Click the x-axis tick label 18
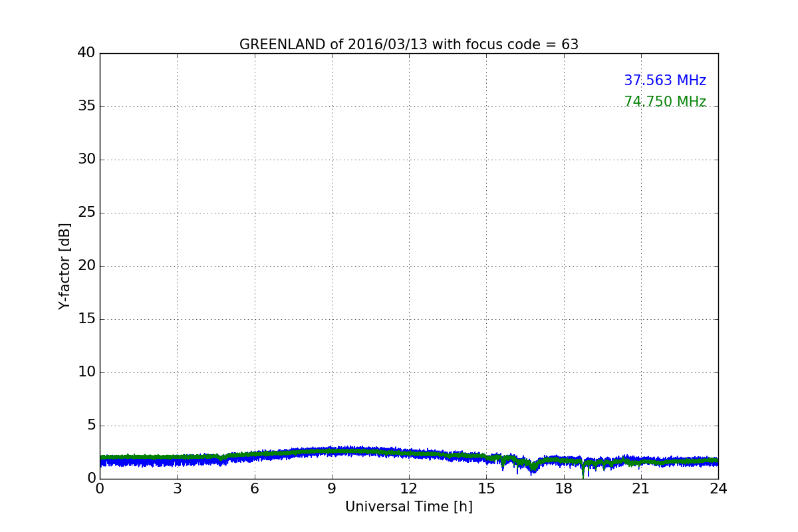798x532 pixels. click(564, 489)
